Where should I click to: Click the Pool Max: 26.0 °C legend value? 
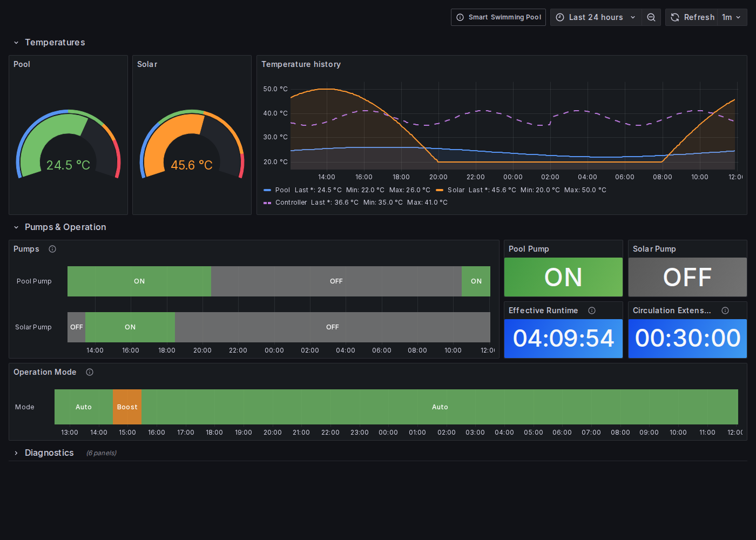coord(410,190)
